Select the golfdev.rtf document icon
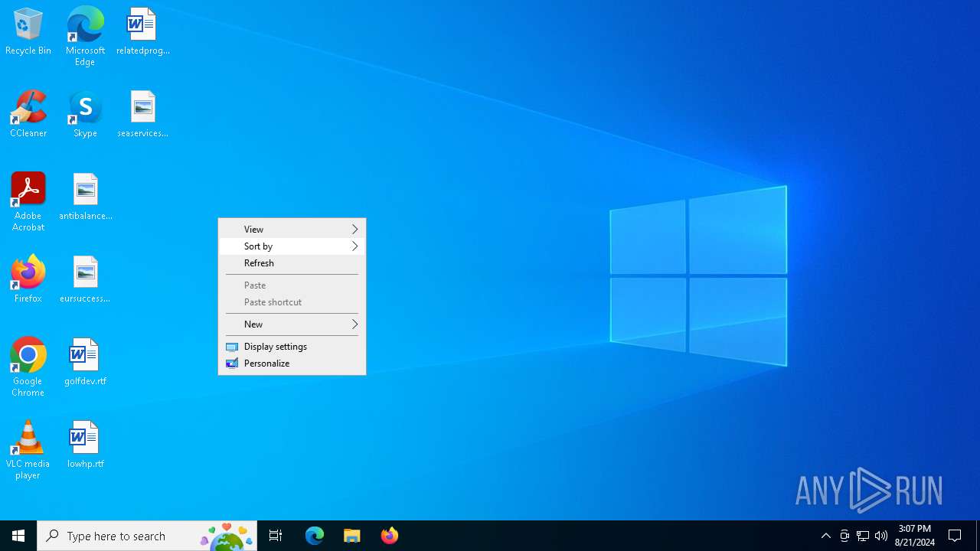 (x=85, y=363)
